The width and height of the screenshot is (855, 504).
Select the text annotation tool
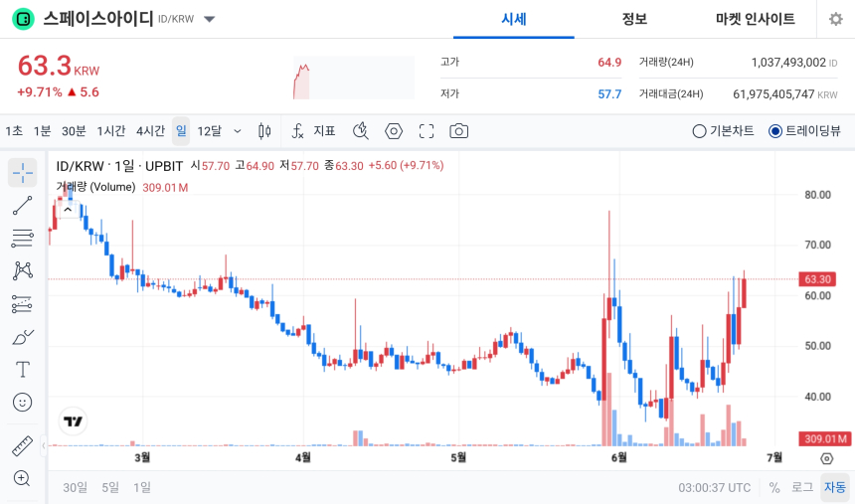[22, 370]
